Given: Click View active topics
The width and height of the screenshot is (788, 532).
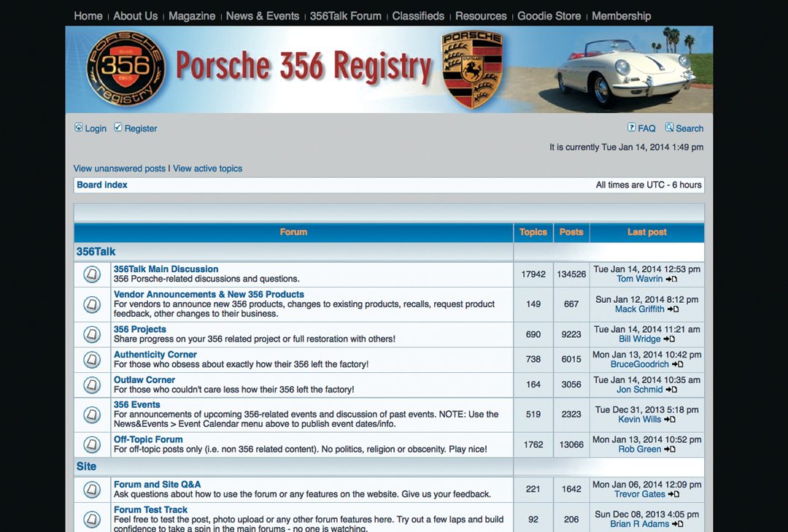Looking at the screenshot, I should (x=207, y=169).
